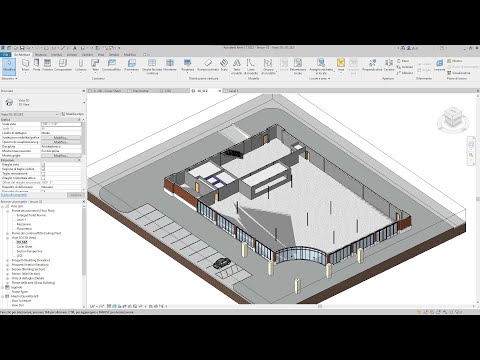Select the Montante (mullion) tool
Screen dimensions: 480x360
coord(170,65)
